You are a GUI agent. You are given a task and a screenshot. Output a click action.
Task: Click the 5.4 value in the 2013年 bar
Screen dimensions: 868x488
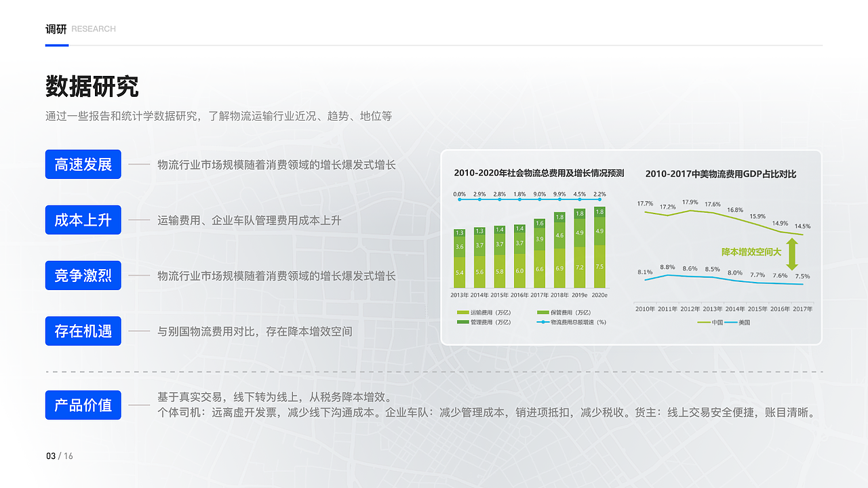459,272
